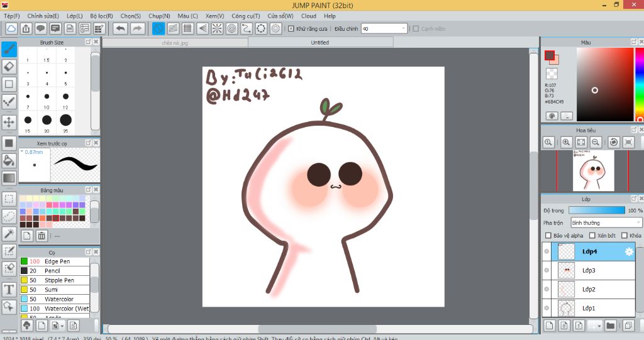Undock the Bảng màu palette panel
This screenshot has height=340, width=644.
coord(88,189)
